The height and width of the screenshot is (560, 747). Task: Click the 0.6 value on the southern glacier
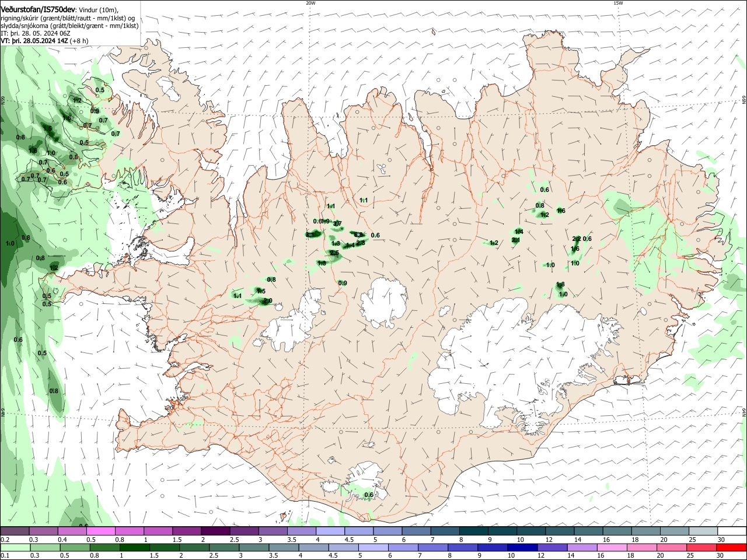[369, 495]
